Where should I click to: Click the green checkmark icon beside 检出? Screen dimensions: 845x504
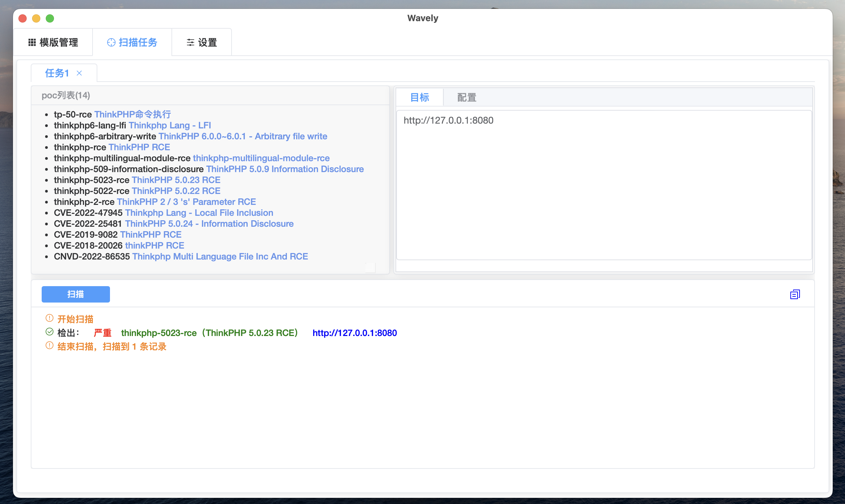click(x=49, y=332)
